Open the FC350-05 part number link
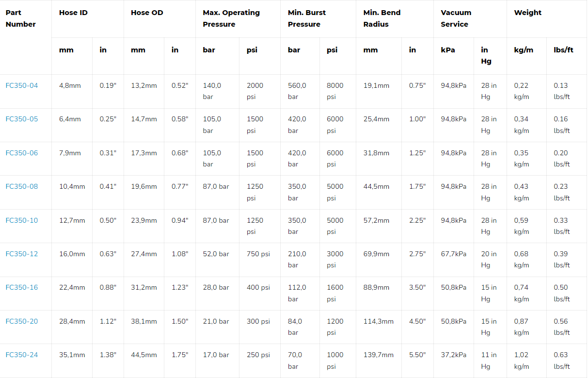 click(x=22, y=119)
